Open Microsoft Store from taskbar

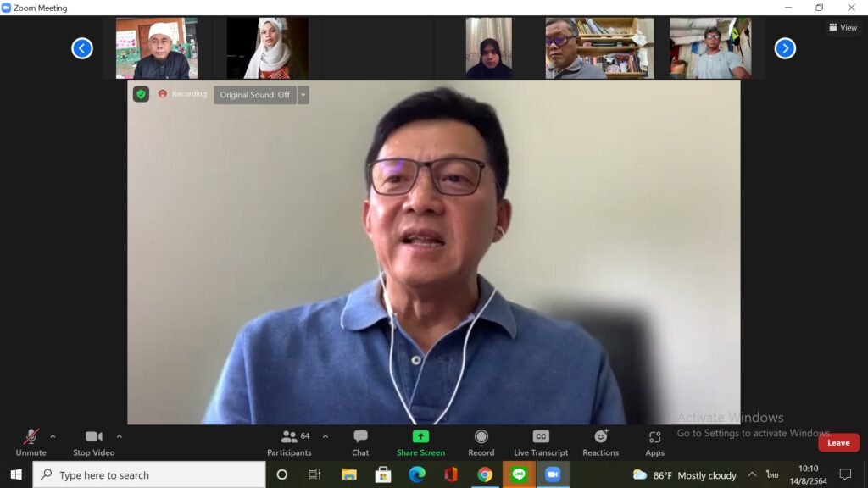click(383, 474)
